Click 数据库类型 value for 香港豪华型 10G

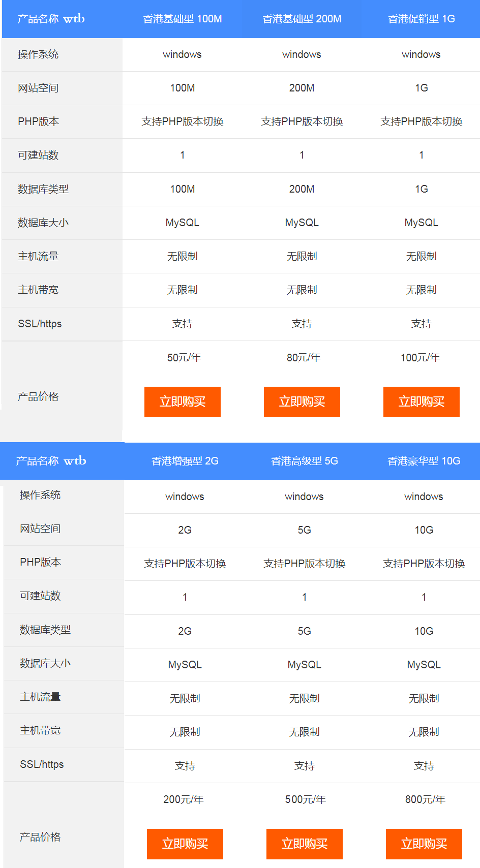click(424, 631)
